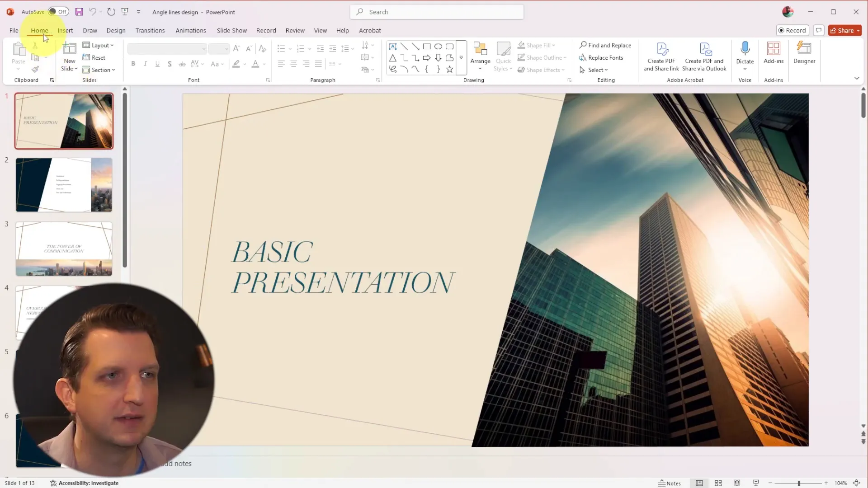Click the Redo icon in title bar
This screenshot has width=868, height=488.
click(x=111, y=12)
